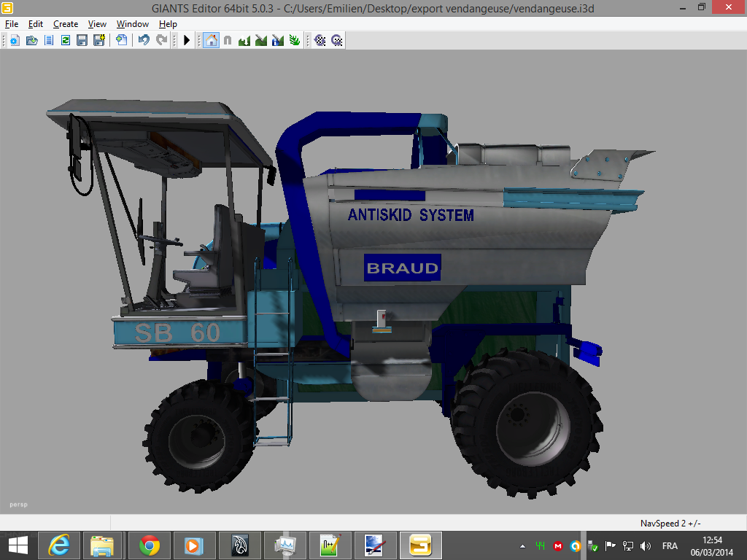This screenshot has width=747, height=560.
Task: Open the media player taskbar icon
Action: (x=194, y=545)
